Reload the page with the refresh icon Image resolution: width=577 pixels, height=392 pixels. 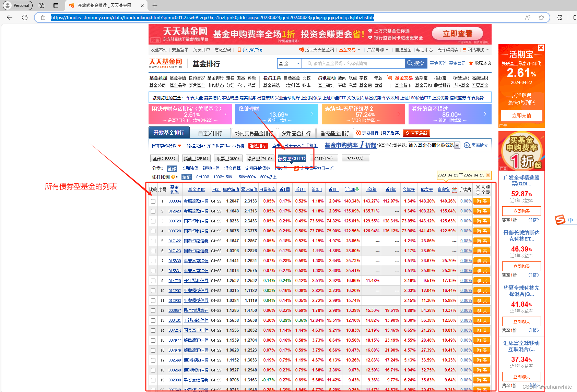(x=25, y=17)
